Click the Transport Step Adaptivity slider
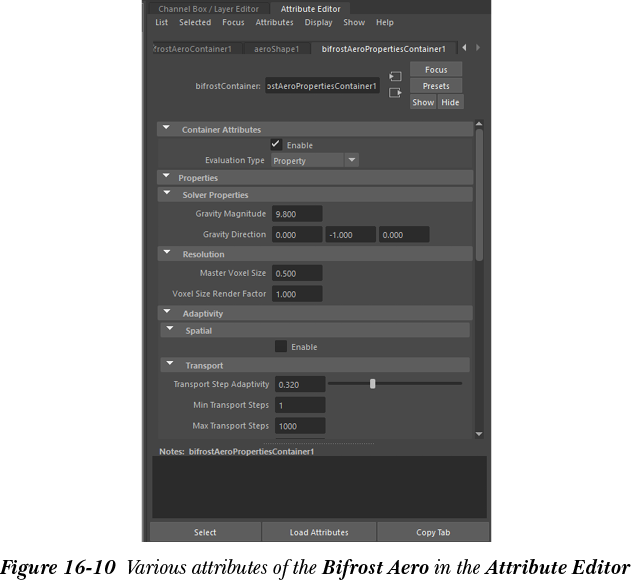The width and height of the screenshot is (631, 582). point(395,383)
